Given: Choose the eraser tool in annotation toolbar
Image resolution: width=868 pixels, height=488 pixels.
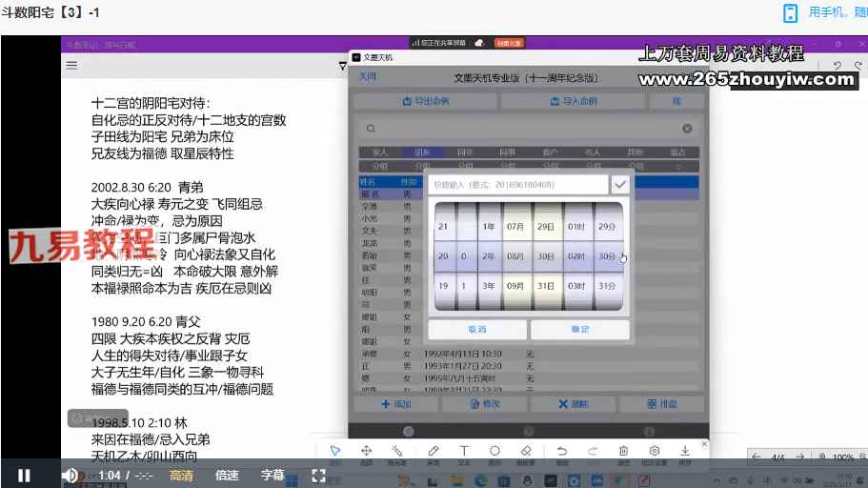Looking at the screenshot, I should [525, 451].
